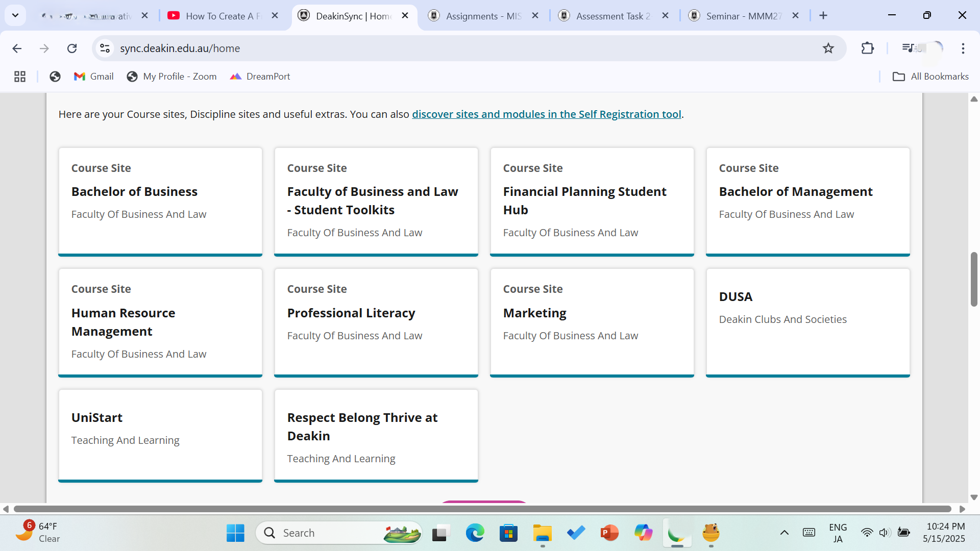The width and height of the screenshot is (980, 551).
Task: Switch to Assignments - MIS tab
Action: (483, 16)
